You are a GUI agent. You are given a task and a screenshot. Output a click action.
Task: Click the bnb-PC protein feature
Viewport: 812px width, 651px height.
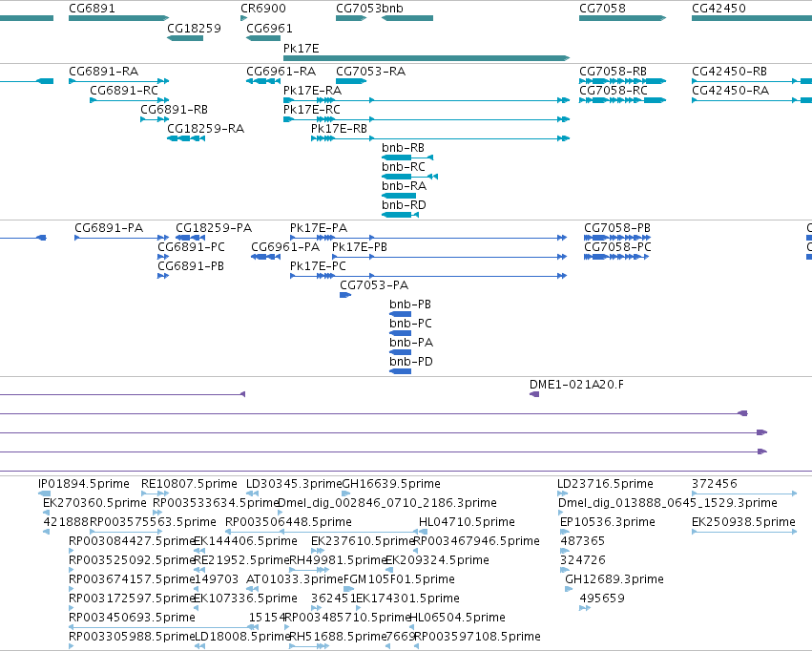tap(401, 333)
